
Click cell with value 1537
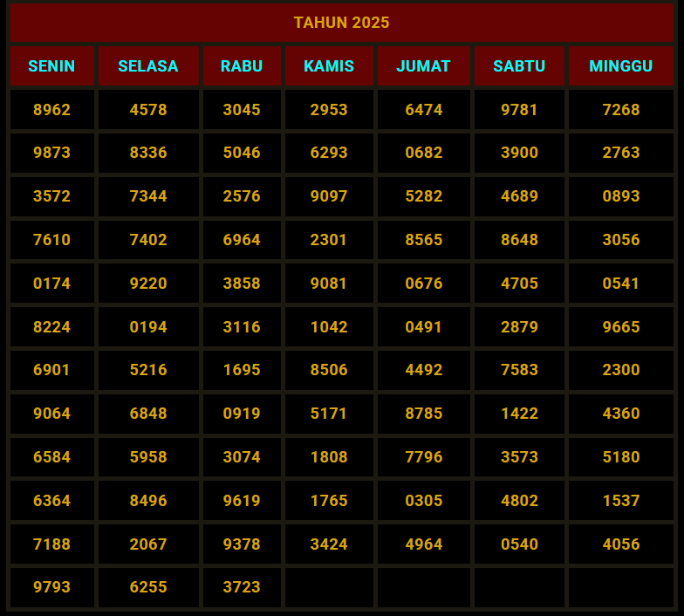621,501
